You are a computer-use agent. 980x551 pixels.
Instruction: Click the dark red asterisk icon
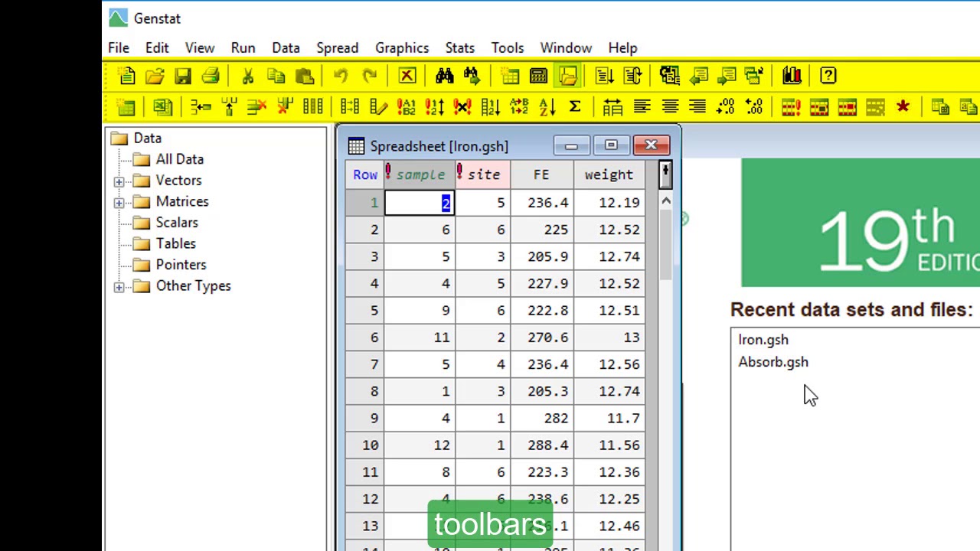click(903, 107)
